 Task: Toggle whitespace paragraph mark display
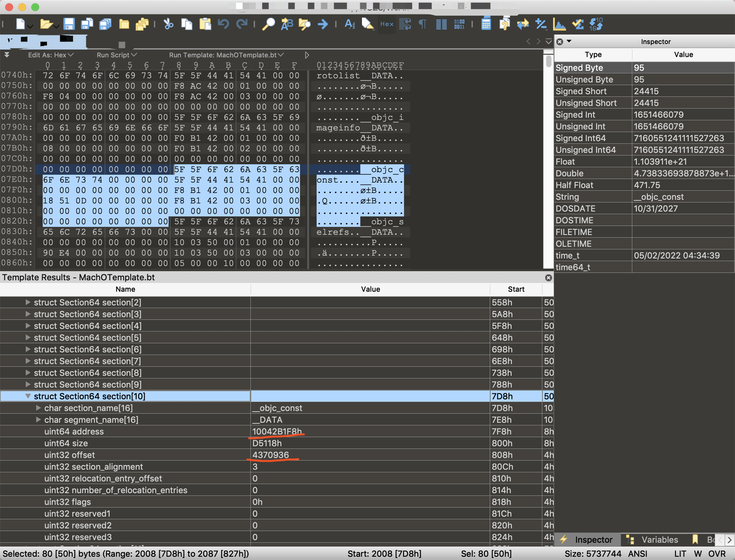coord(423,24)
